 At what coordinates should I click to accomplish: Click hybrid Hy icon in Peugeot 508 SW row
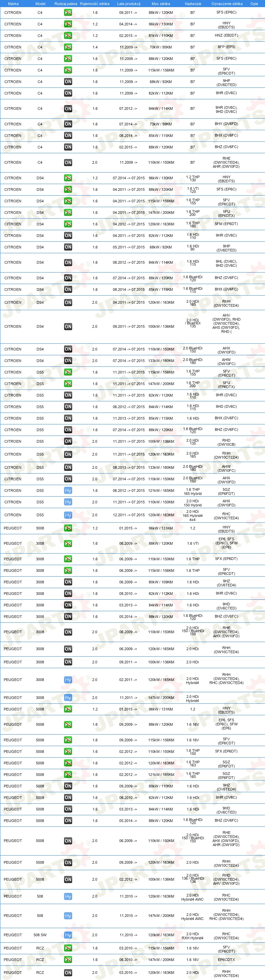coord(68,935)
